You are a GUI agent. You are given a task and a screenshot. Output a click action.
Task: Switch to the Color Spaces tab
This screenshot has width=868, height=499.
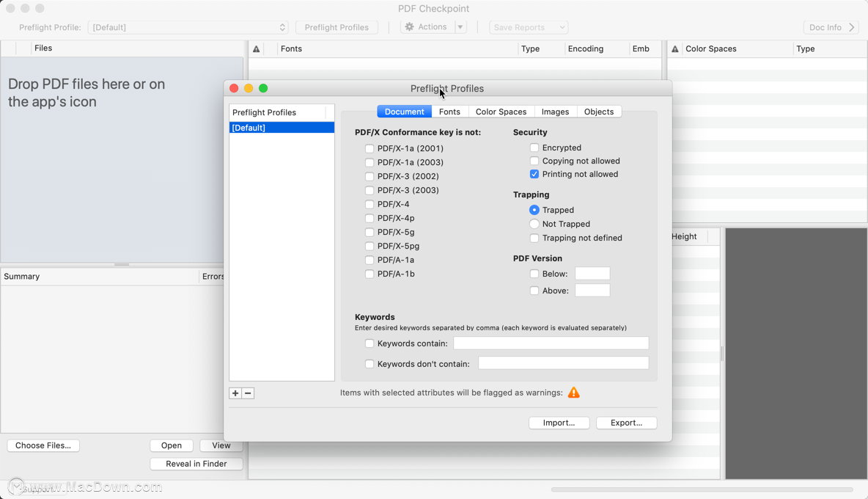[x=501, y=112]
